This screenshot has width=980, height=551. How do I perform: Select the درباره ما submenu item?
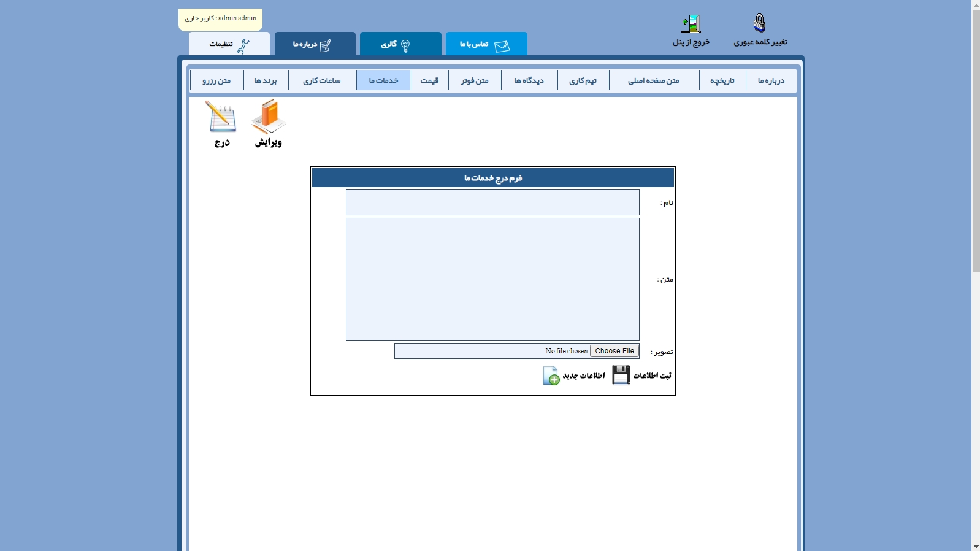(771, 80)
